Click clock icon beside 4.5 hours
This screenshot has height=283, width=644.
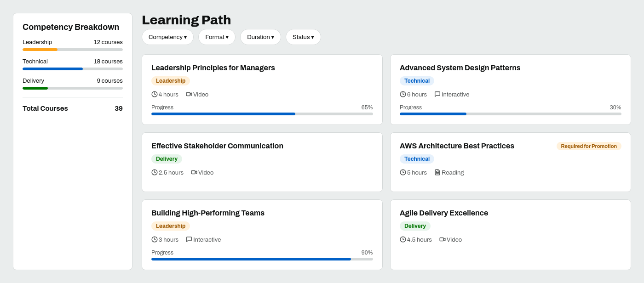point(403,239)
